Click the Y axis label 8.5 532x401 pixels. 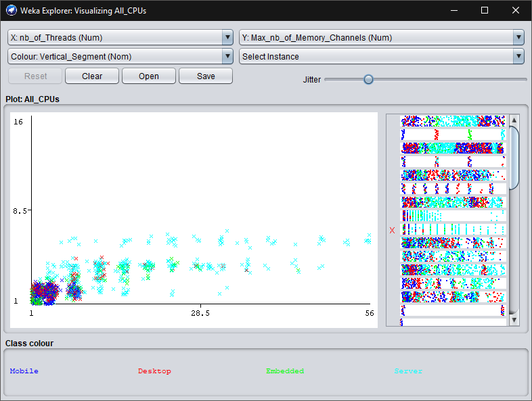click(x=20, y=211)
